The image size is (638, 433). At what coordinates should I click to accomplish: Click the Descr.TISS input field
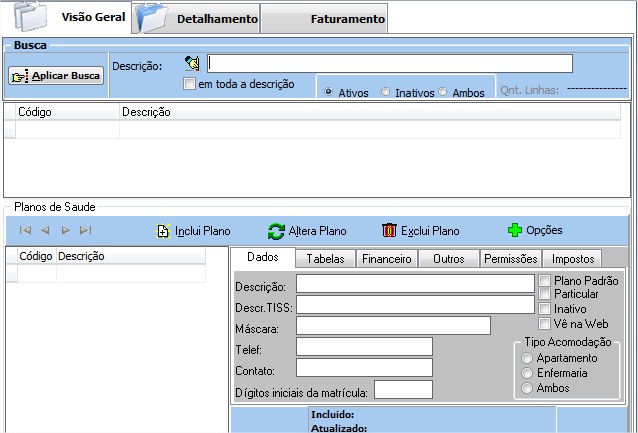[415, 305]
